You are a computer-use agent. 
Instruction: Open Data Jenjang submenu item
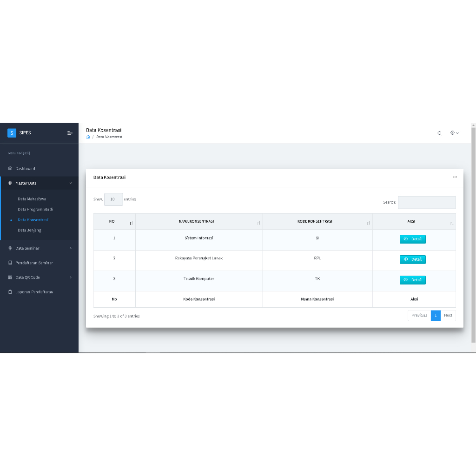29,230
